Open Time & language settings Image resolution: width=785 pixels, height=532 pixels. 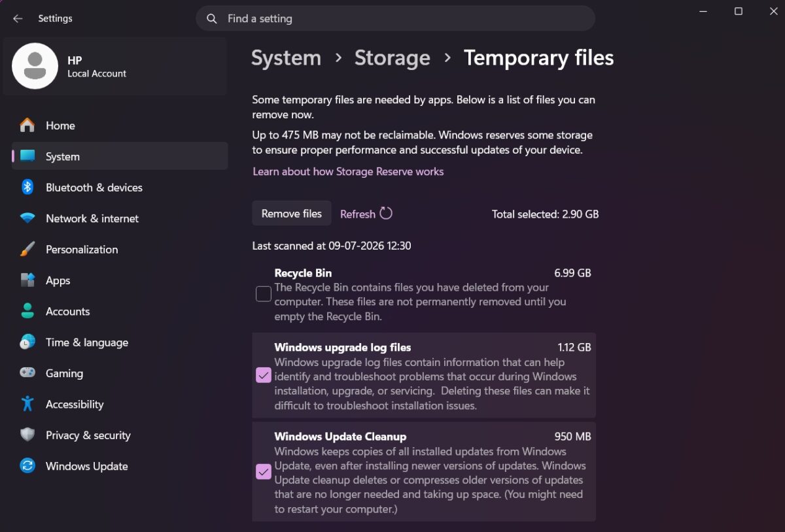tap(120, 342)
